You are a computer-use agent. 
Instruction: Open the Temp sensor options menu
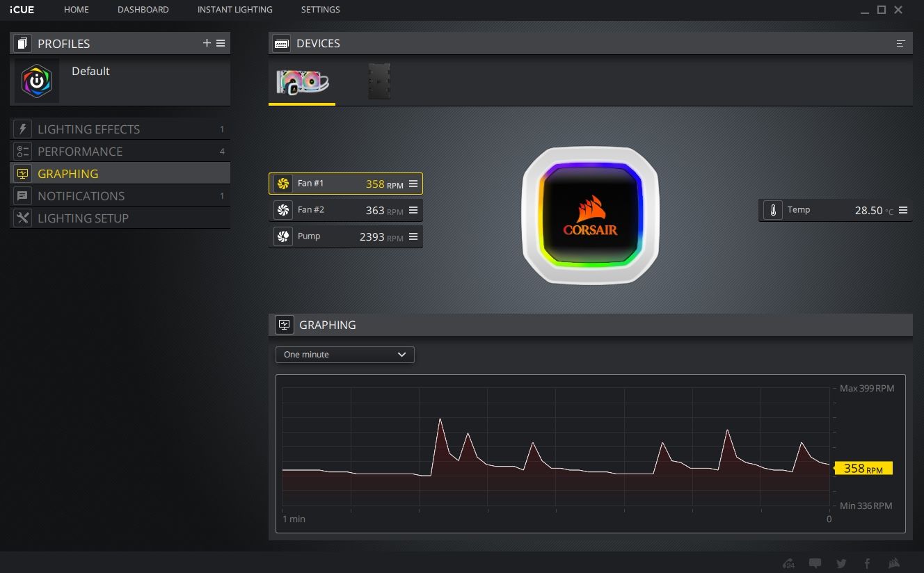(x=903, y=210)
